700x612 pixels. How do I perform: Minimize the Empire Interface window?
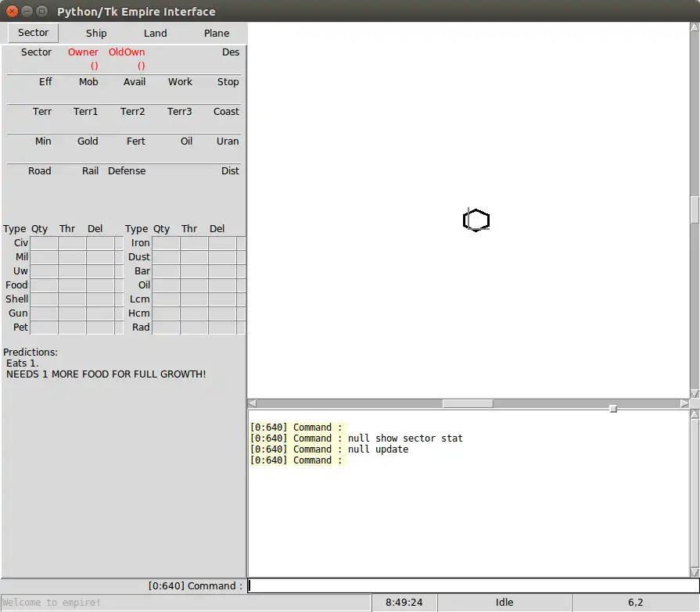tap(27, 11)
